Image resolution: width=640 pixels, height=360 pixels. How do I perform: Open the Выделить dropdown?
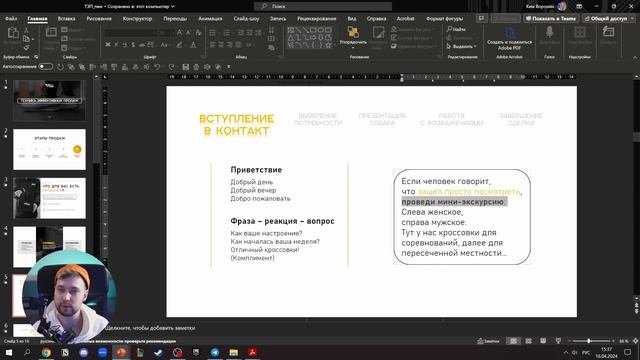pos(462,47)
